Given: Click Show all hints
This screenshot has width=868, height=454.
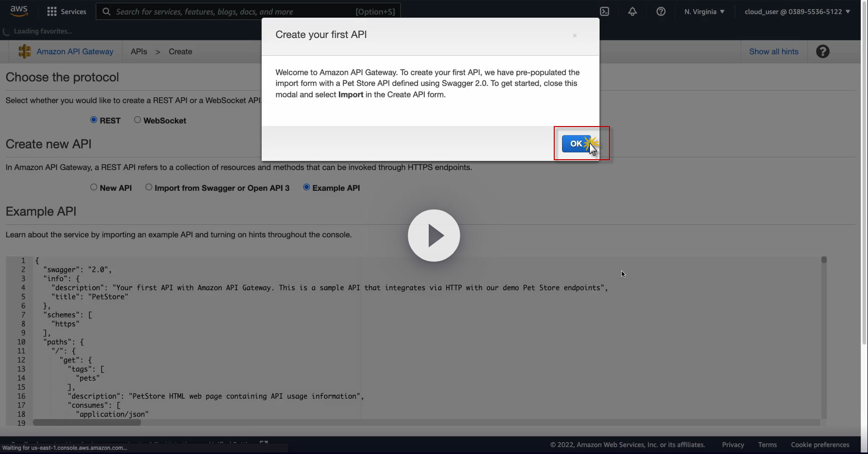Looking at the screenshot, I should (774, 51).
